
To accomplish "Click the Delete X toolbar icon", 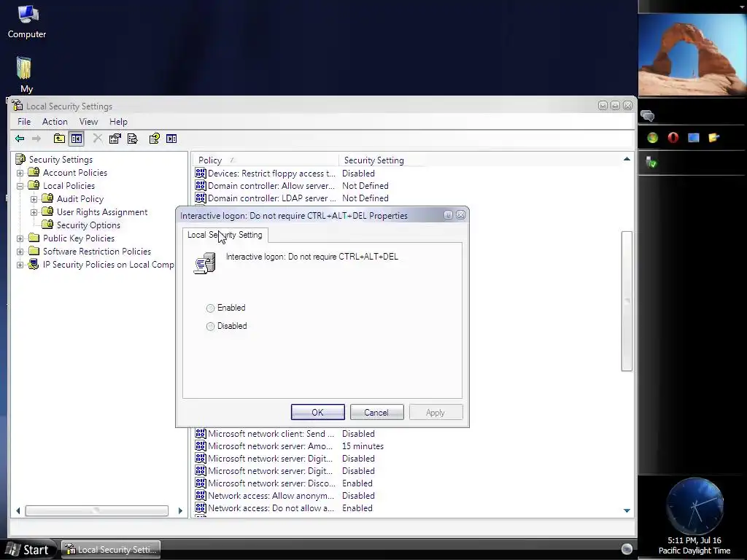I will (98, 139).
